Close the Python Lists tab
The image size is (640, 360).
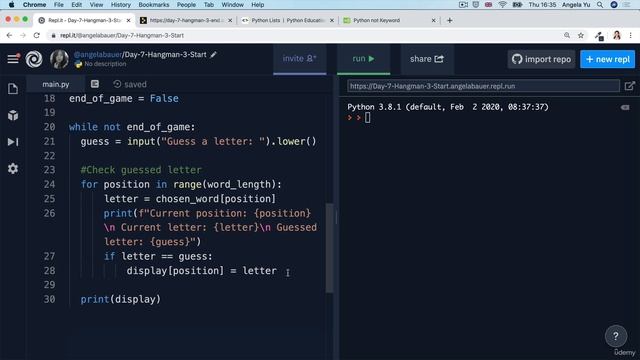pos(331,20)
